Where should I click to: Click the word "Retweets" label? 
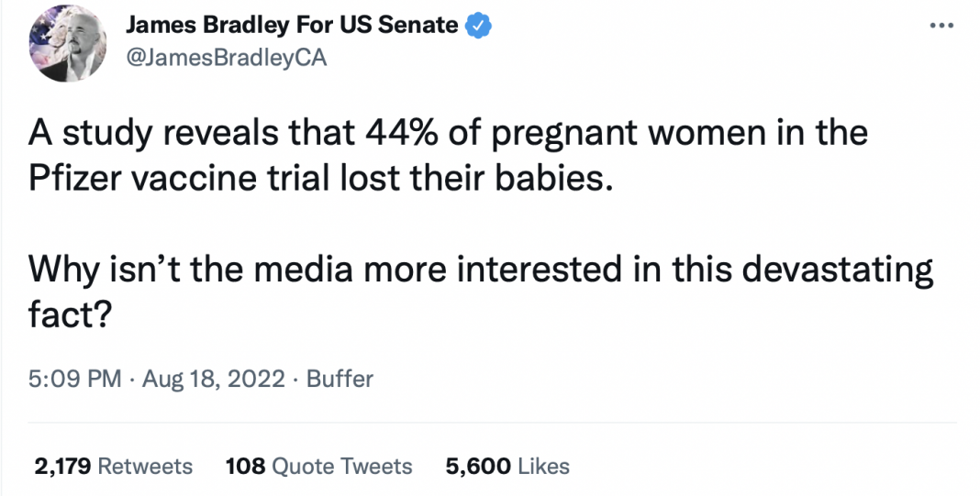145,466
